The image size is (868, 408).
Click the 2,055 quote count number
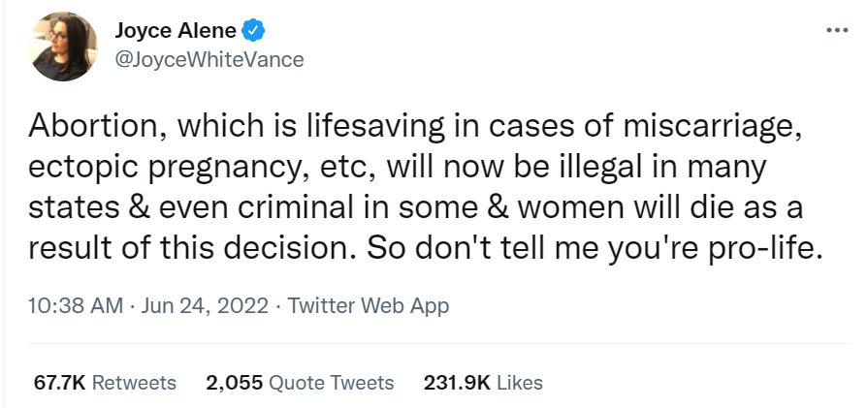click(x=234, y=382)
